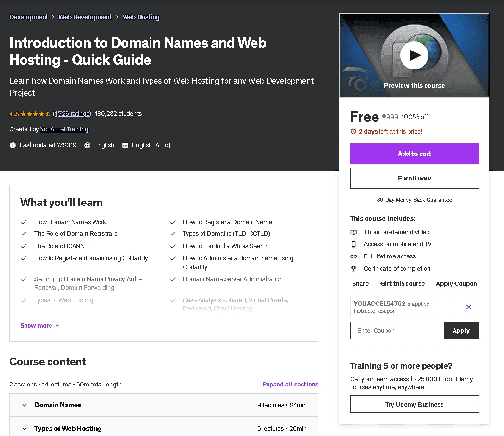Click checkmark beside The Role of Domain Registrars
Viewport: 504px width, 436px height.
(x=24, y=234)
